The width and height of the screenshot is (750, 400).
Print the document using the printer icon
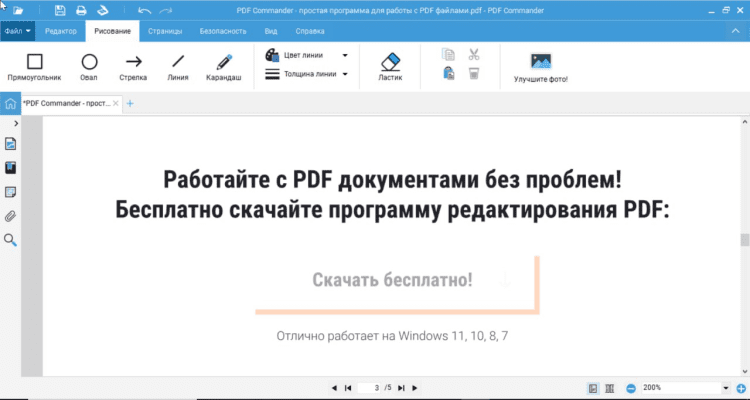click(x=81, y=11)
